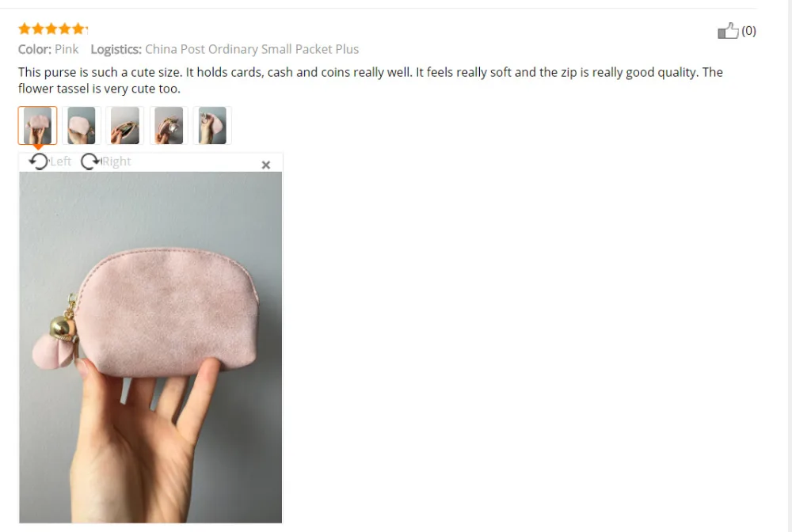This screenshot has height=532, width=792.
Task: Click the "Color: Pink" label
Action: tap(48, 49)
